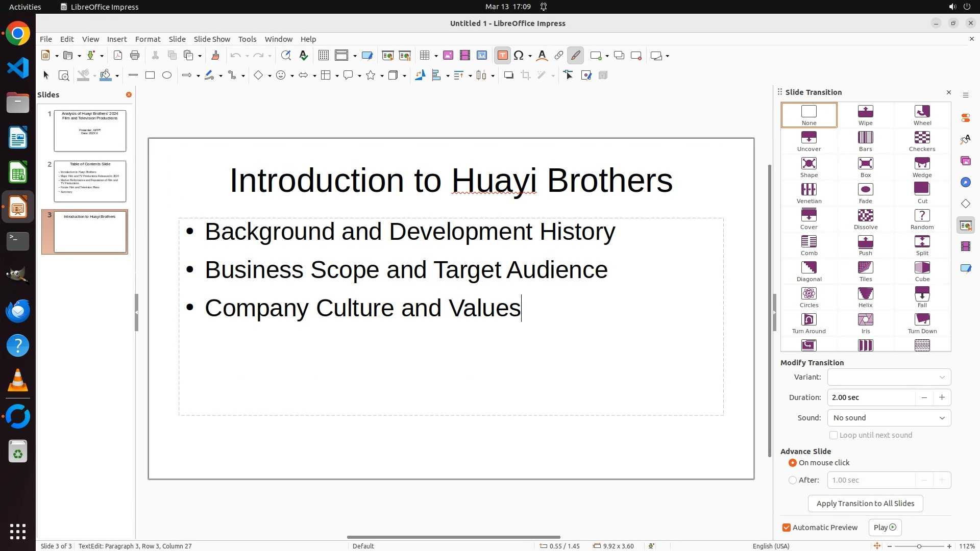Click the Insert Text Box toolbar icon
This screenshot has width=980, height=551.
point(502,56)
